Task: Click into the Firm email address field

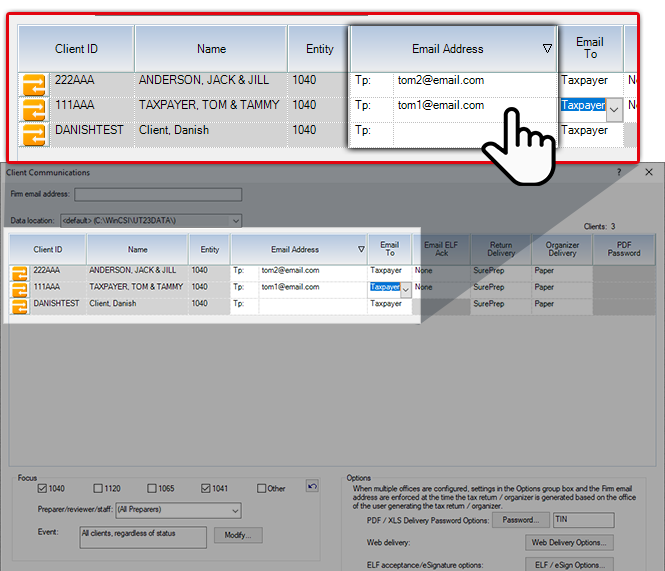Action: [x=157, y=194]
